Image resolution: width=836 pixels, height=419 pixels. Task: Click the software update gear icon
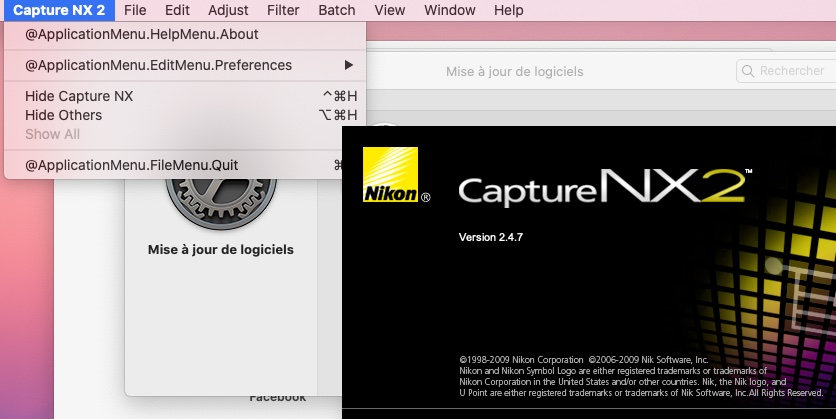[221, 204]
